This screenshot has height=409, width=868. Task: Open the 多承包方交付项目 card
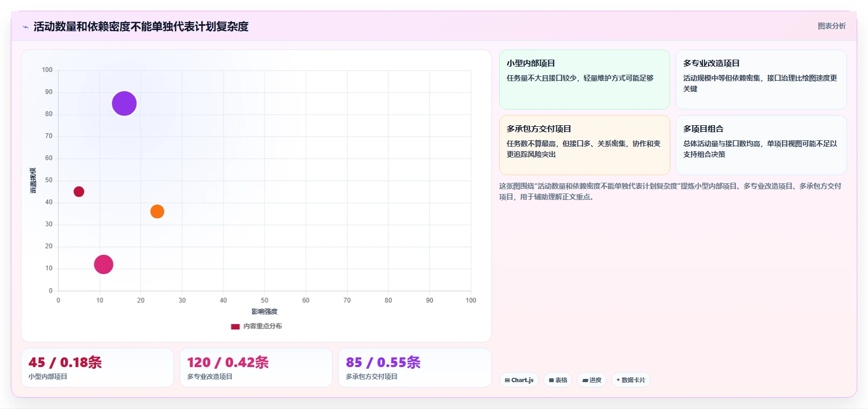point(584,145)
